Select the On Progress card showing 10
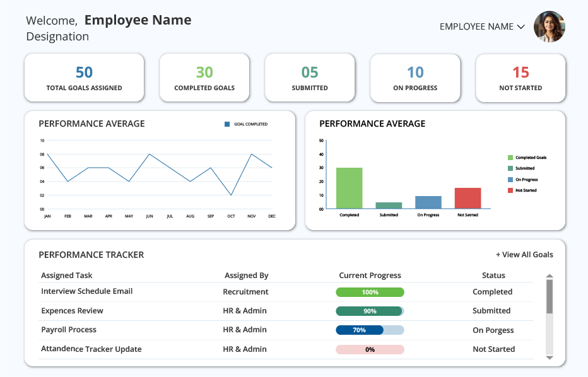Screen dimensions: 588x377 click(x=415, y=78)
